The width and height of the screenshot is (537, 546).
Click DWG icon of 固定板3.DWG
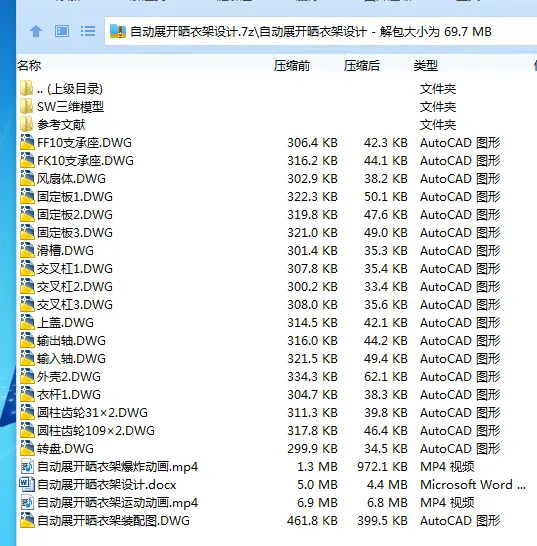pos(27,232)
